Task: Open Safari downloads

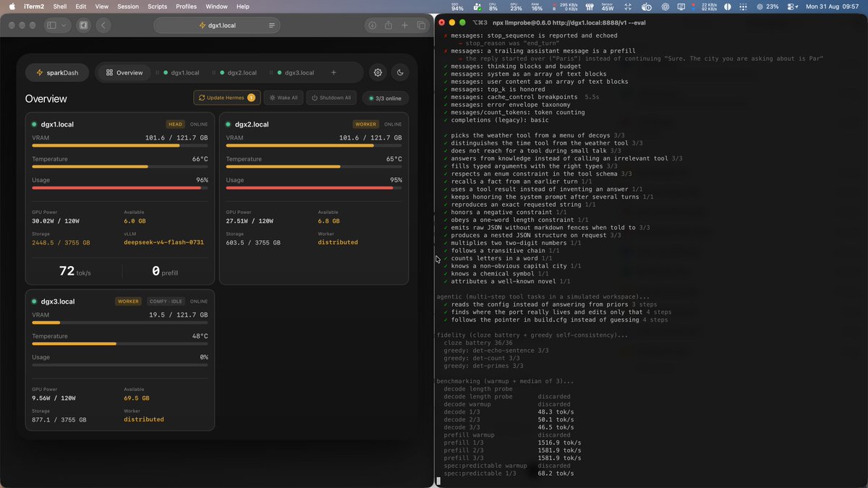Action: [x=372, y=25]
